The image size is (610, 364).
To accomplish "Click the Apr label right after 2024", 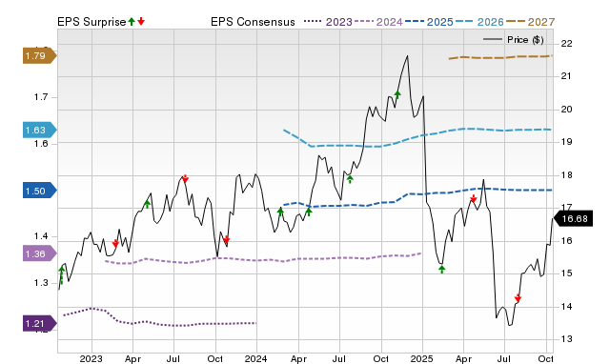I will coord(298,358).
